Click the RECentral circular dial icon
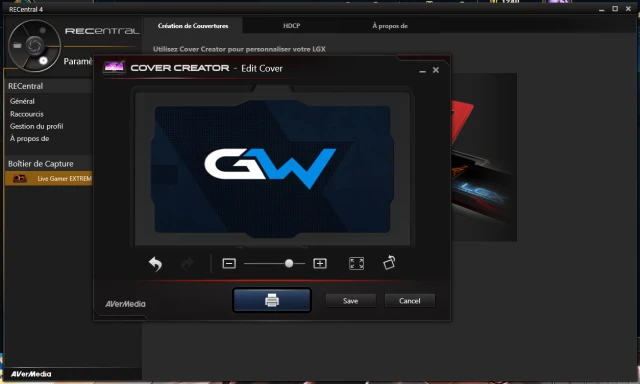Screen dimensions: 640x384 click(34, 46)
